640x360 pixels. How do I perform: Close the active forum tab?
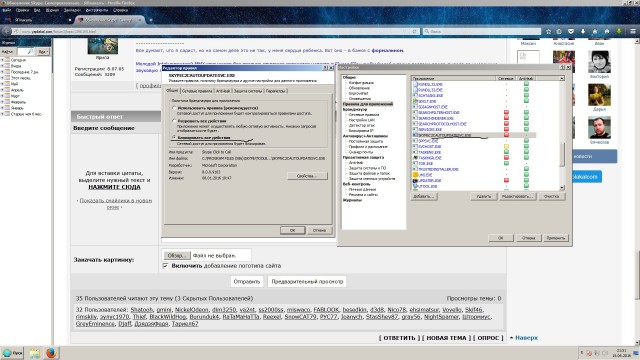(x=140, y=20)
